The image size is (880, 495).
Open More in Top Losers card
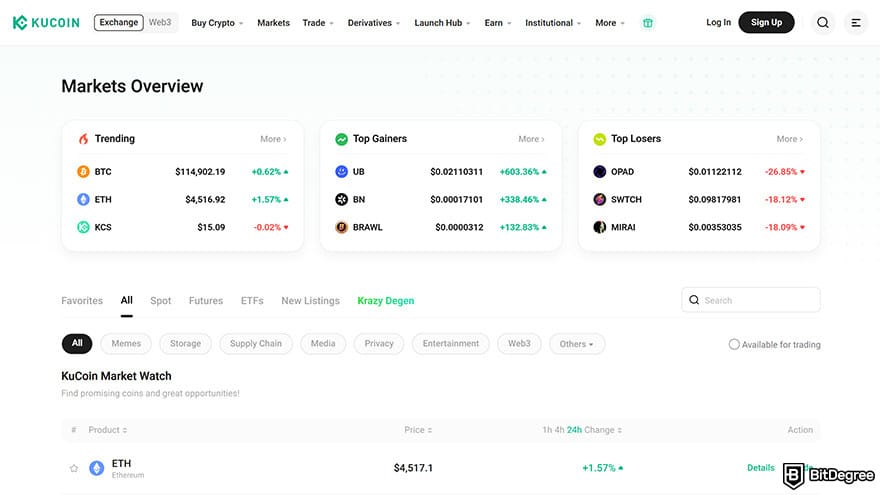(x=790, y=139)
